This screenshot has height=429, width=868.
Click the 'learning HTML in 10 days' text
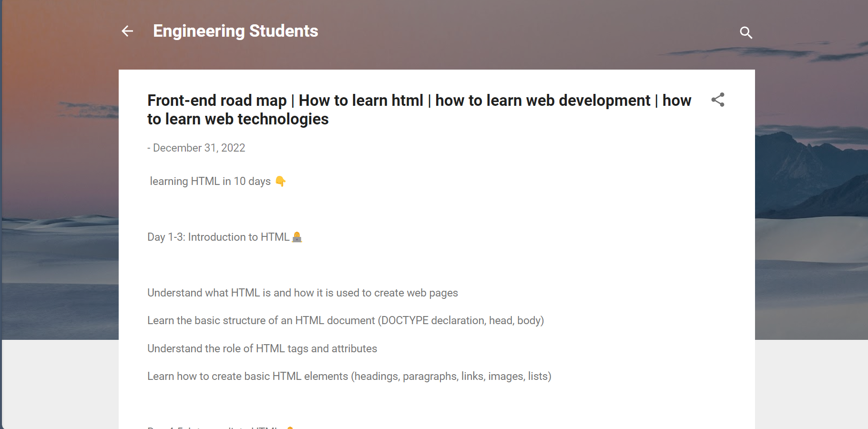pos(210,182)
